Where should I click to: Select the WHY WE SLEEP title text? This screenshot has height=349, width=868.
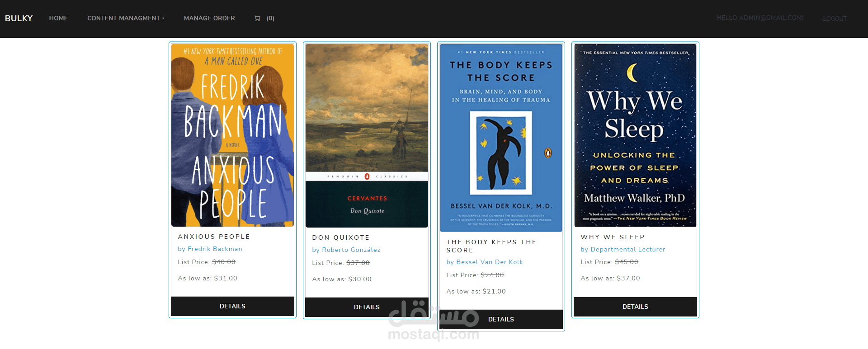click(x=613, y=237)
